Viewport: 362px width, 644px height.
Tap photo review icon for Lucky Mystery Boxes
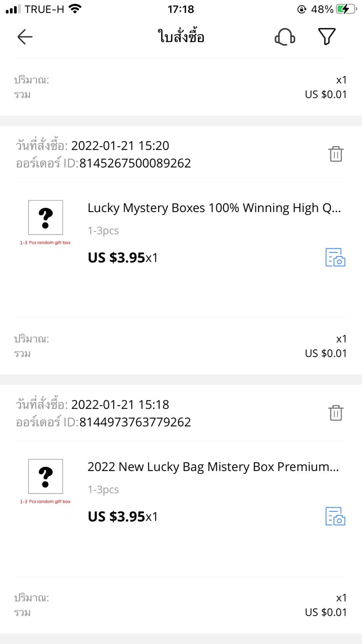335,257
